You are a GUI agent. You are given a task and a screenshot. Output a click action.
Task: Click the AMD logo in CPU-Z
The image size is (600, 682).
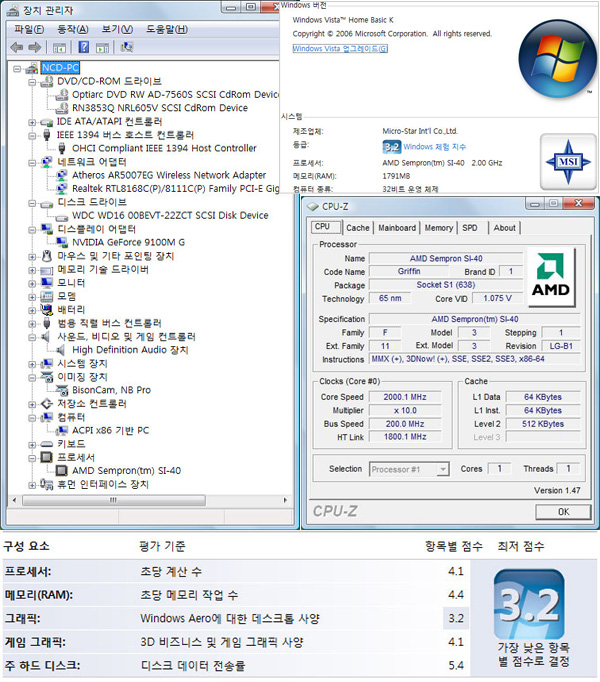pos(551,277)
